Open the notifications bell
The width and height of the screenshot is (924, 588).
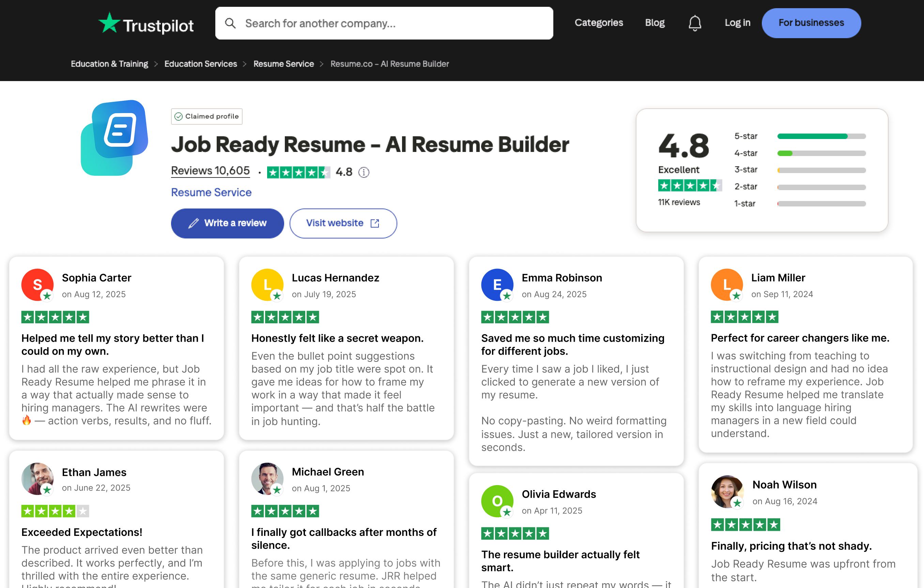tap(695, 23)
